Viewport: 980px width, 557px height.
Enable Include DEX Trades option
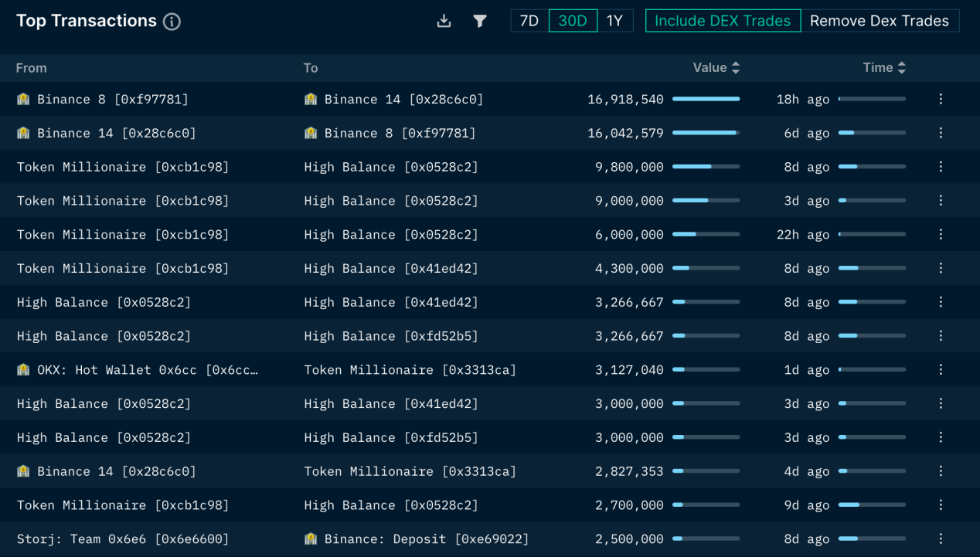[x=723, y=21]
